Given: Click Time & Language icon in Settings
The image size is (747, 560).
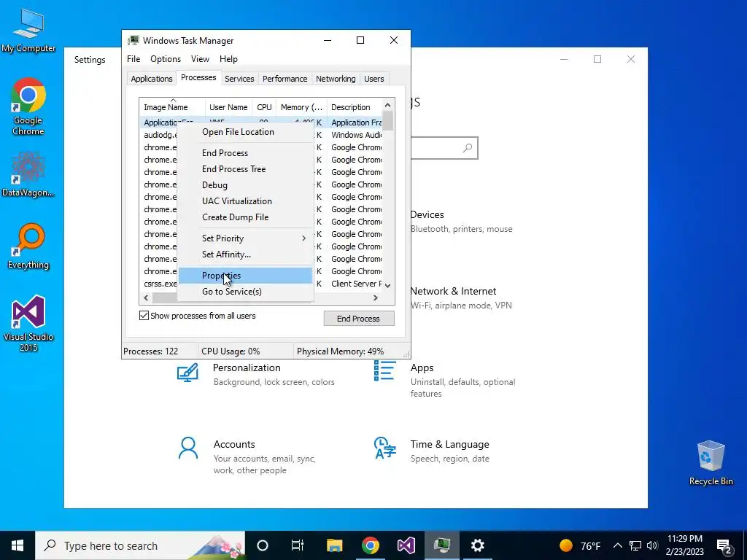Looking at the screenshot, I should tap(385, 448).
